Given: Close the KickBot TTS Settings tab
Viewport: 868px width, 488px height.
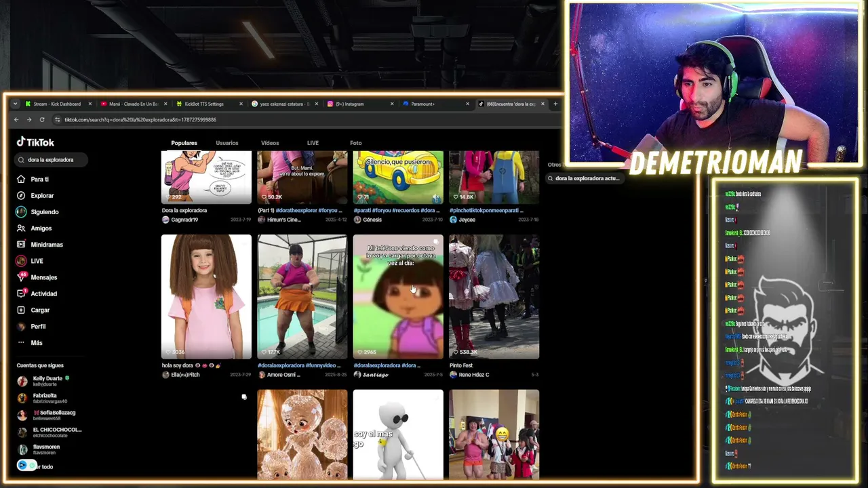Looking at the screenshot, I should [x=241, y=104].
